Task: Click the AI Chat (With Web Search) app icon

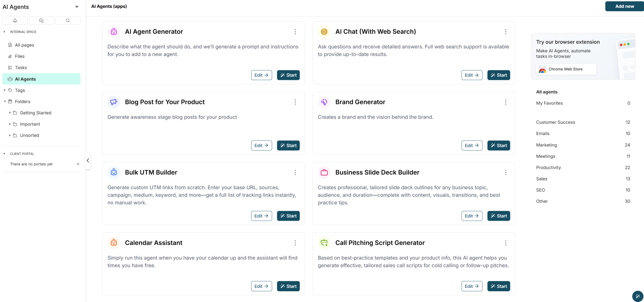Action: coord(324,31)
